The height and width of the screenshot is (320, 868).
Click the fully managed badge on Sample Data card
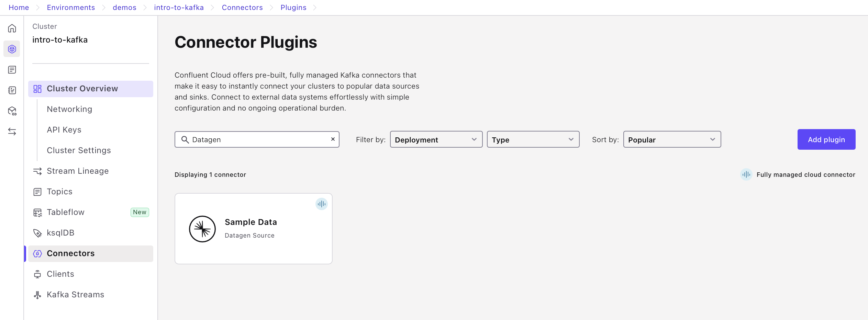[x=322, y=204]
